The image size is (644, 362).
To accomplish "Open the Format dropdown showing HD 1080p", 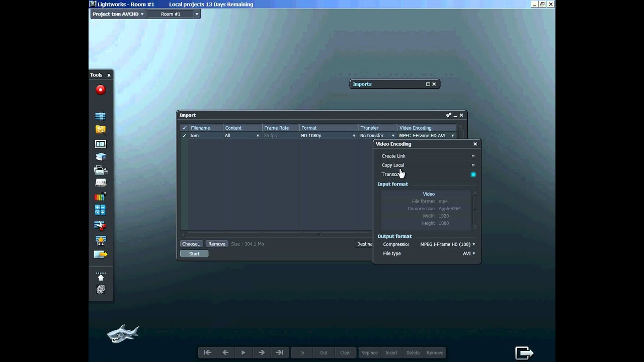I will pyautogui.click(x=329, y=136).
